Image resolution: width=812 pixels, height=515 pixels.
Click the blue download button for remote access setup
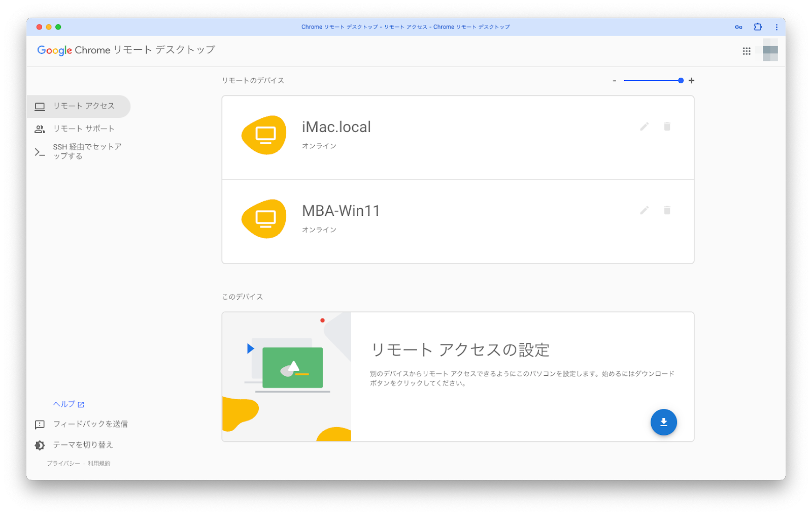pyautogui.click(x=664, y=422)
